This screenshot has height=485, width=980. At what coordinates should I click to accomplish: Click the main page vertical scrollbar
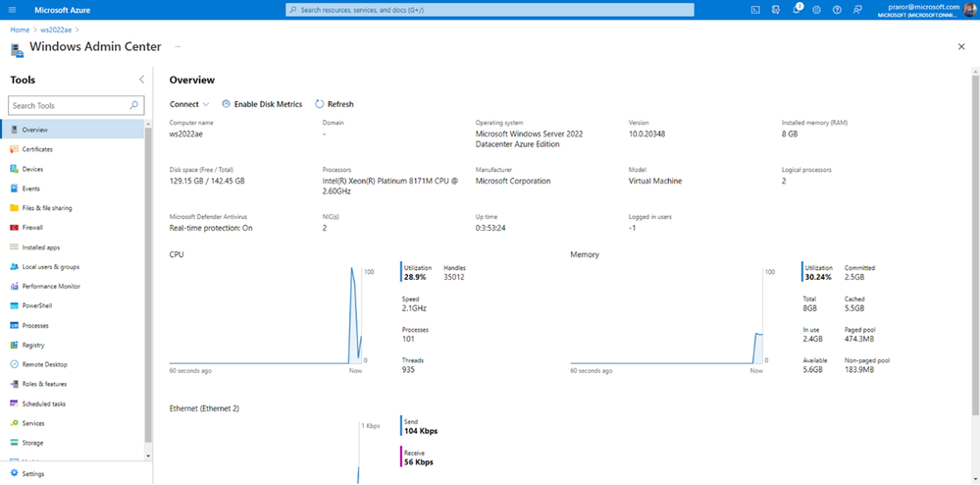coord(975,244)
